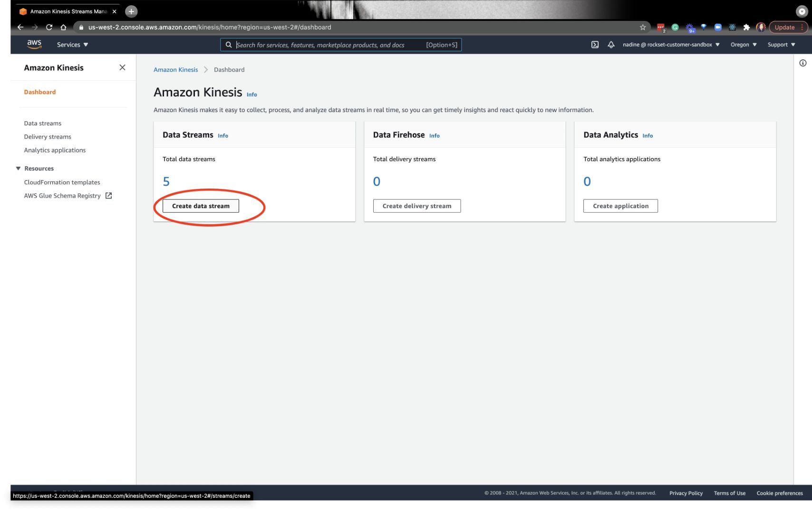Click the total delivery streams count 0

coord(377,181)
